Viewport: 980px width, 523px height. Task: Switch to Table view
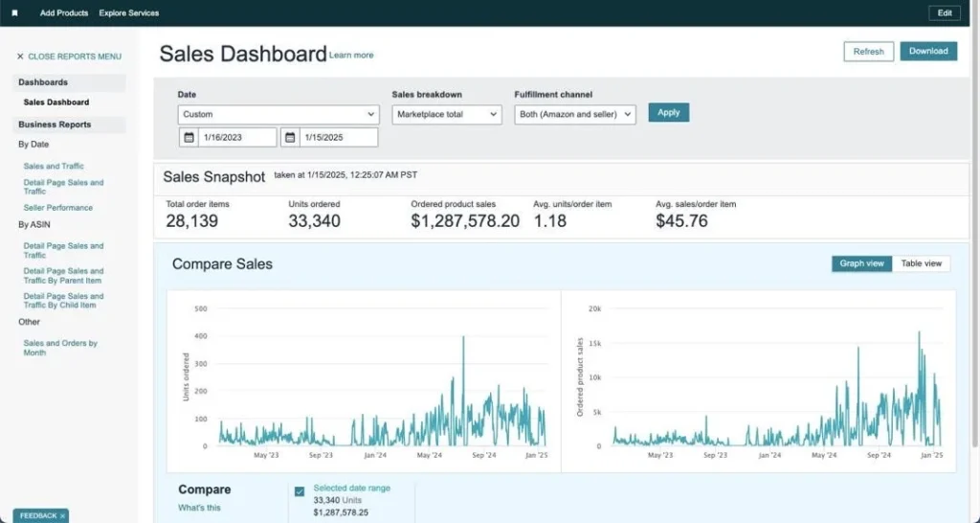click(922, 263)
